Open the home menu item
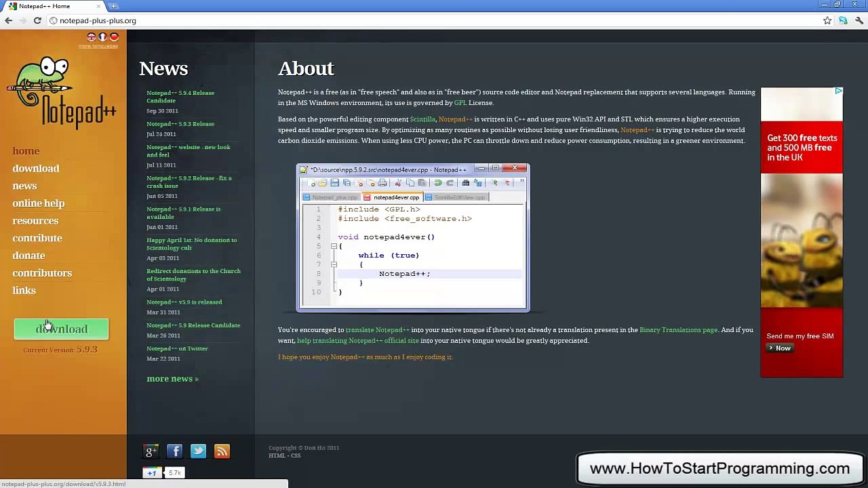 (x=26, y=151)
